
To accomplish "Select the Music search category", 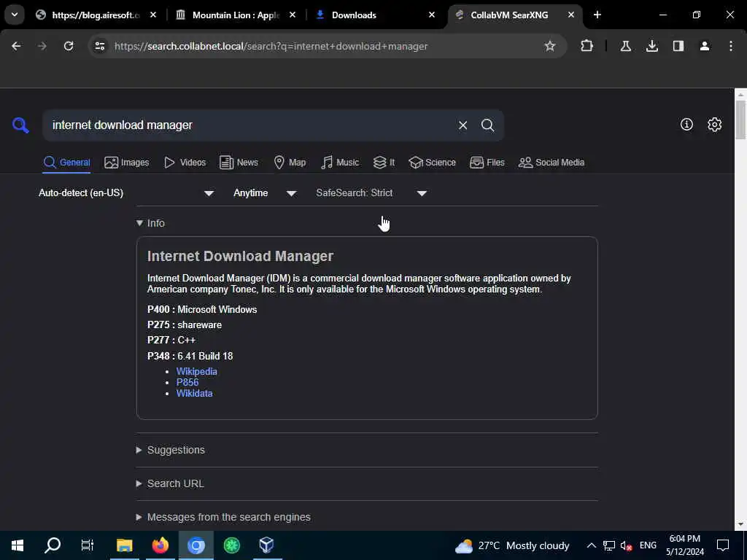I will [340, 163].
